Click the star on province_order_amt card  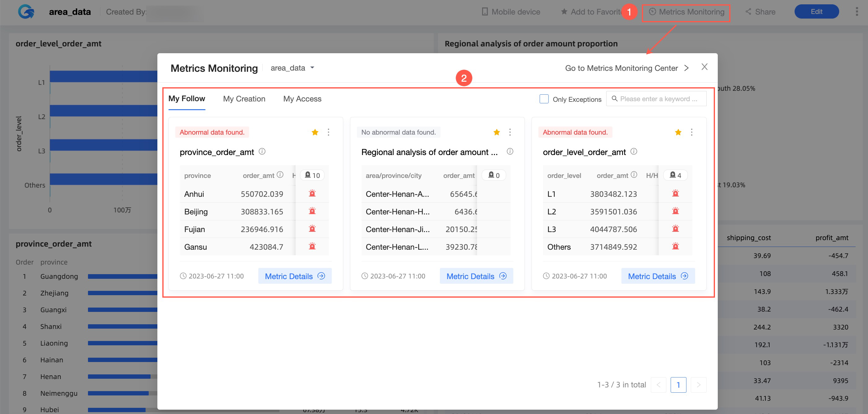pos(315,132)
